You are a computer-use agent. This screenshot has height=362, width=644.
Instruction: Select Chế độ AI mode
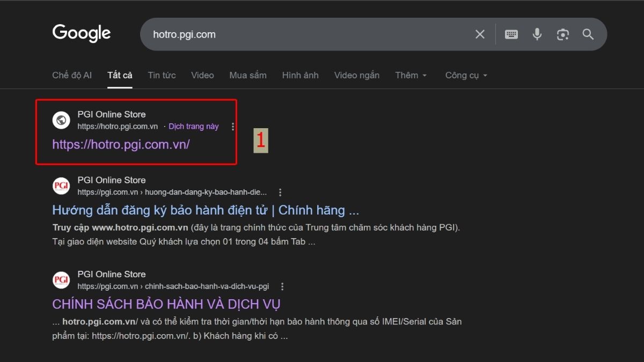[72, 75]
